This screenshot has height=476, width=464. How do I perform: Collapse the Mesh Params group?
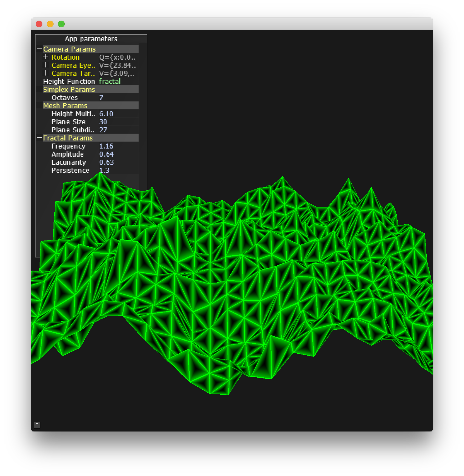[39, 106]
